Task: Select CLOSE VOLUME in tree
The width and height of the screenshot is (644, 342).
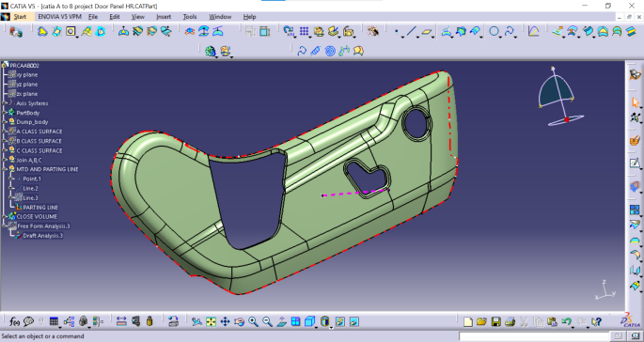Action: 37,216
